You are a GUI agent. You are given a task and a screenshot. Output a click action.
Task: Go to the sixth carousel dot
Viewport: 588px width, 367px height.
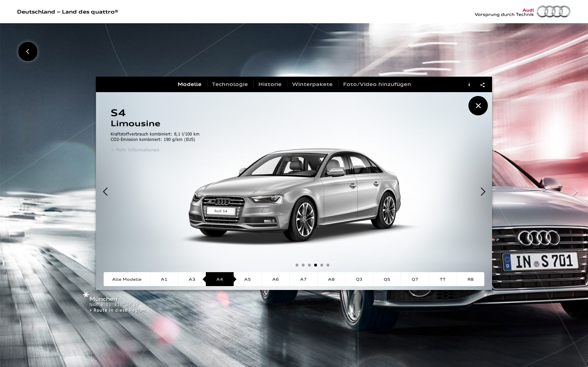(x=328, y=265)
